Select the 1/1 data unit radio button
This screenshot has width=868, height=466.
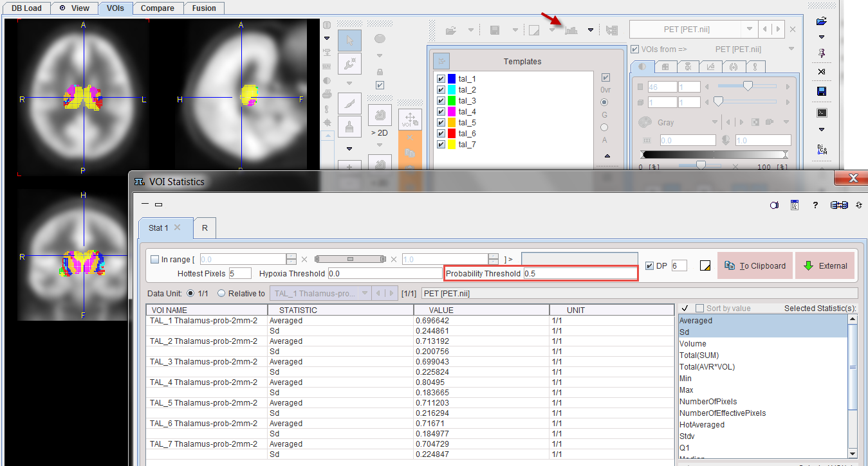click(190, 294)
